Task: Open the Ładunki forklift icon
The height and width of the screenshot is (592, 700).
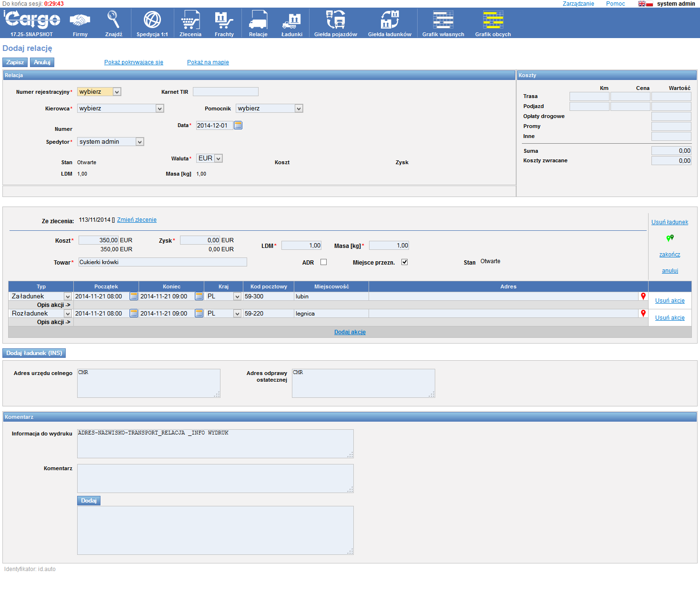Action: coord(292,21)
